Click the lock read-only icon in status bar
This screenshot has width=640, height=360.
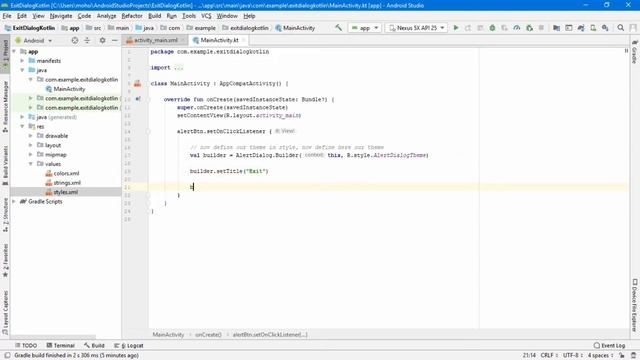[x=622, y=356]
